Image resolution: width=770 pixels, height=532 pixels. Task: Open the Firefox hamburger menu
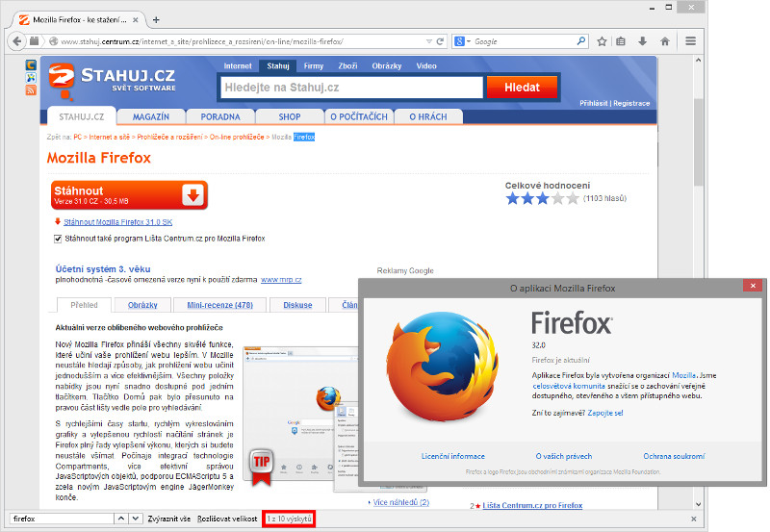tap(690, 41)
